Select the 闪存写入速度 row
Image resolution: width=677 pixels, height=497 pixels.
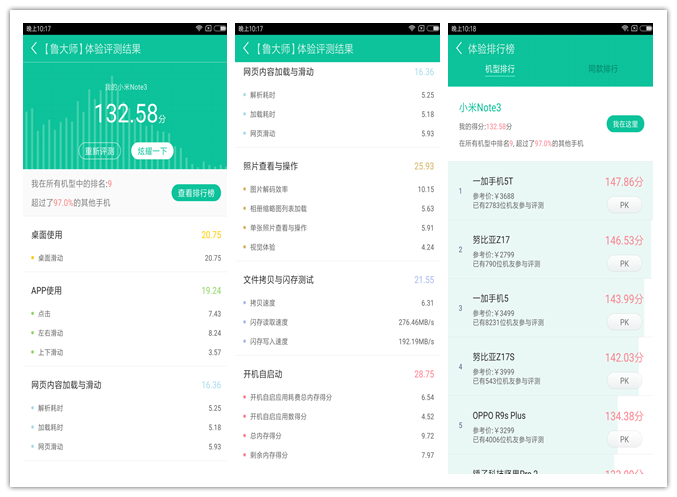pyautogui.click(x=337, y=342)
